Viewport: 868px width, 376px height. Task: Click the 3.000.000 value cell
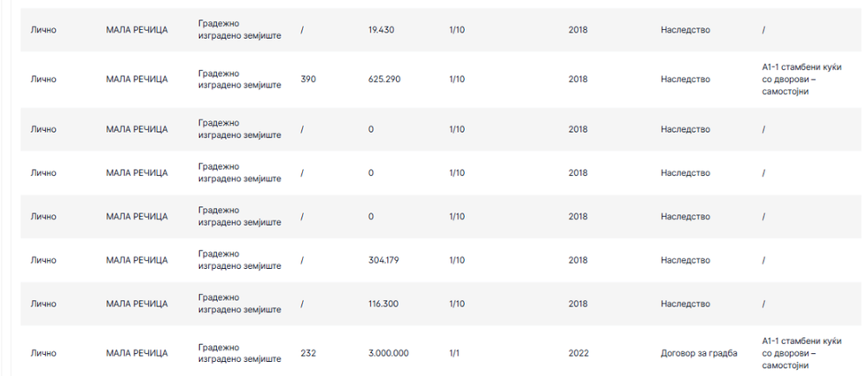pos(388,353)
